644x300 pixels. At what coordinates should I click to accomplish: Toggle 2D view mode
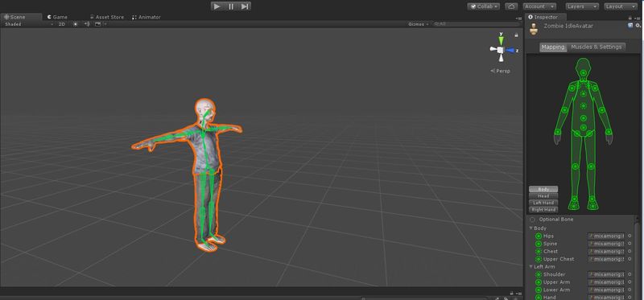click(62, 24)
